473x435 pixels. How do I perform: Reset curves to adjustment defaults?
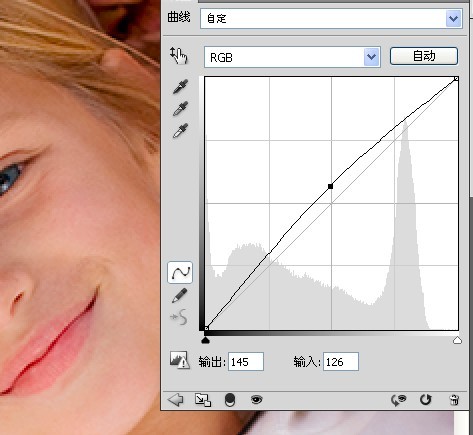pos(425,399)
